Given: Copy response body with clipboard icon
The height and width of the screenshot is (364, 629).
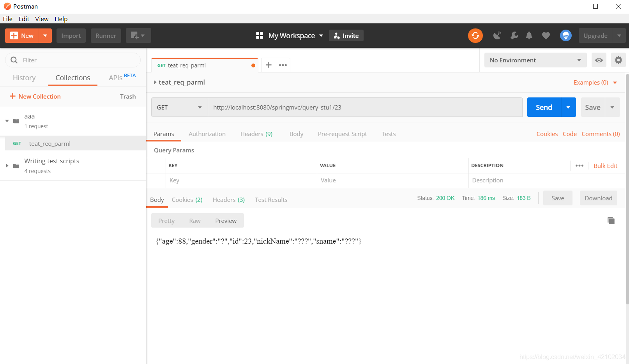Looking at the screenshot, I should coord(611,221).
